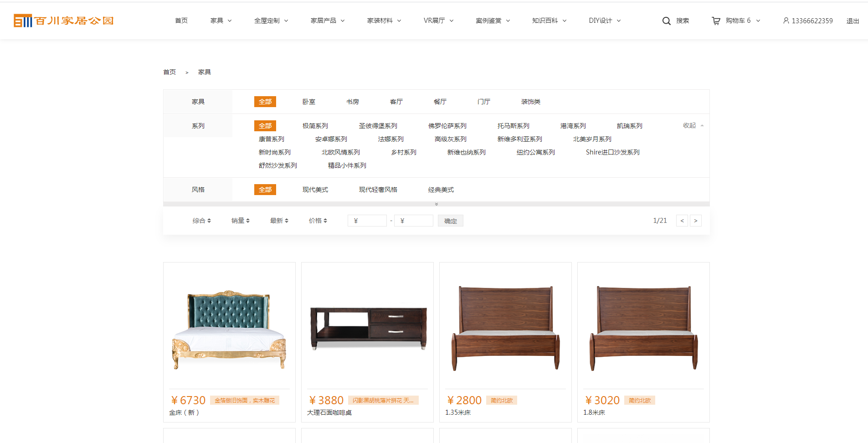The height and width of the screenshot is (443, 868).
Task: Click the user account icon
Action: [x=786, y=21]
